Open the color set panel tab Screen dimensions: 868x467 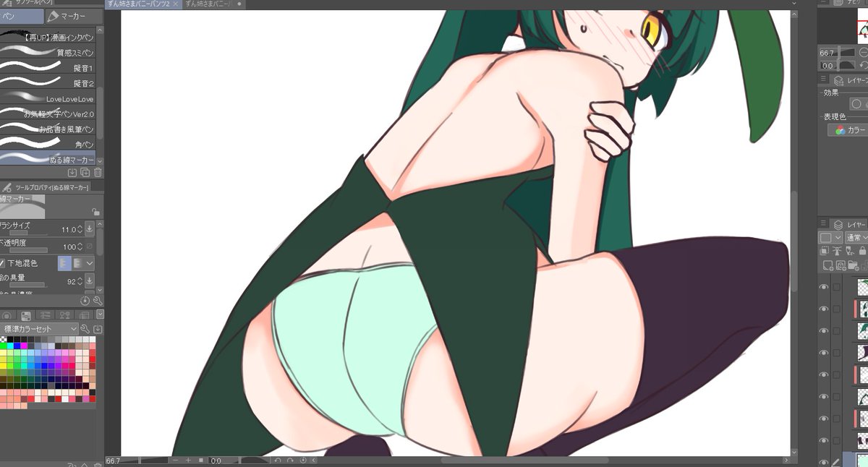(25, 315)
